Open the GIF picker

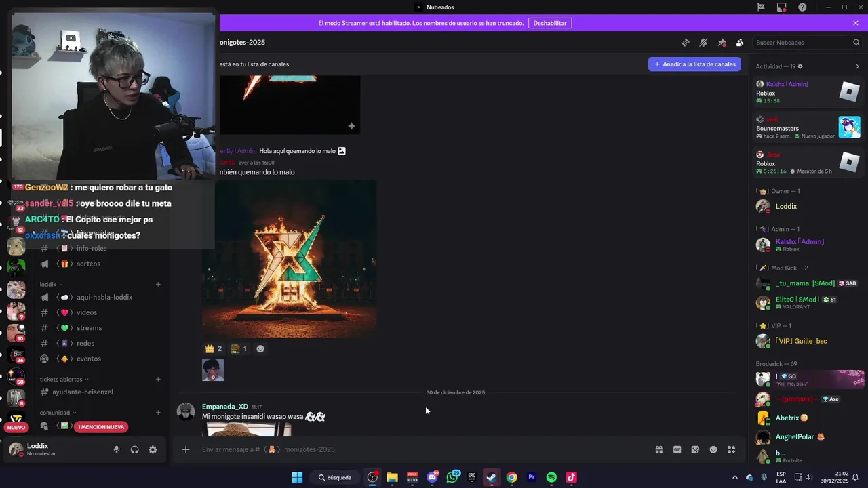pos(677,449)
